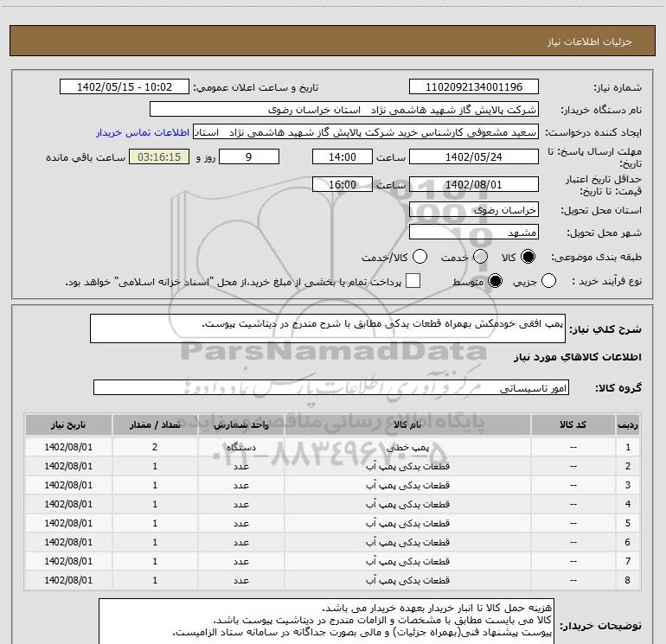Click the price validity date 1402/08/01 field
This screenshot has height=644, width=666.
(x=473, y=185)
